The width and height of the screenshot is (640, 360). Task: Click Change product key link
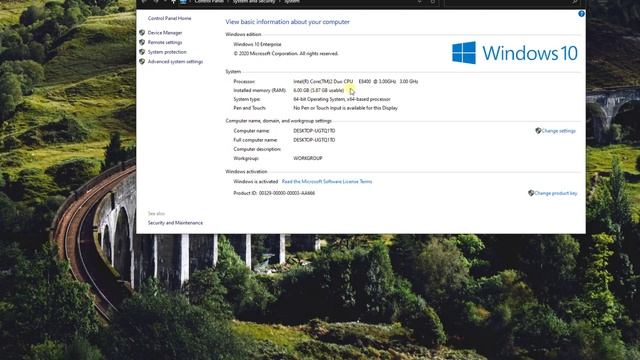pyautogui.click(x=556, y=193)
